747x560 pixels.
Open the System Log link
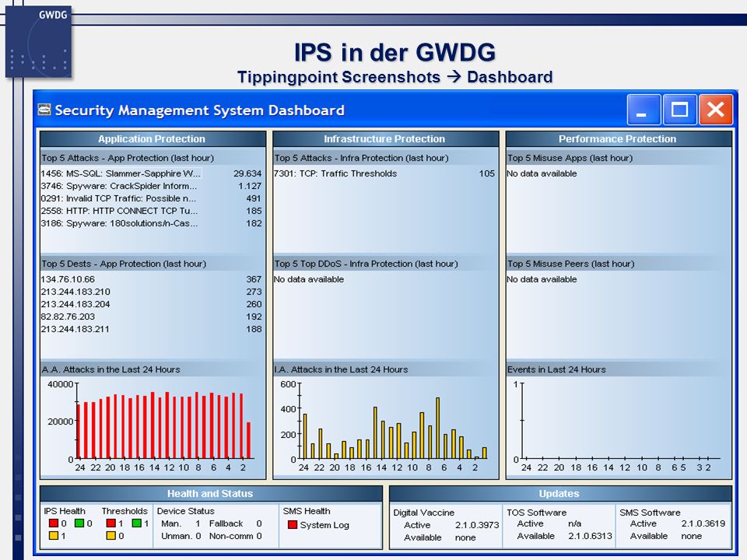coord(324,525)
